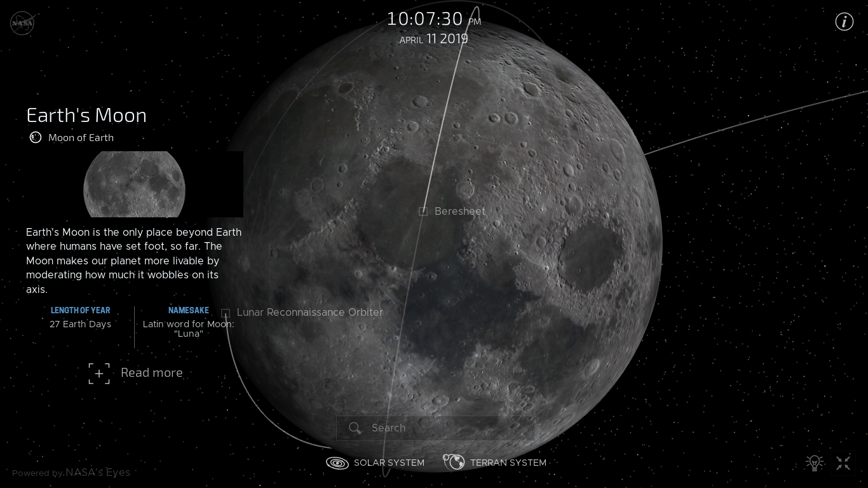868x488 pixels.
Task: Click the Terran System planet icon
Action: 454,462
